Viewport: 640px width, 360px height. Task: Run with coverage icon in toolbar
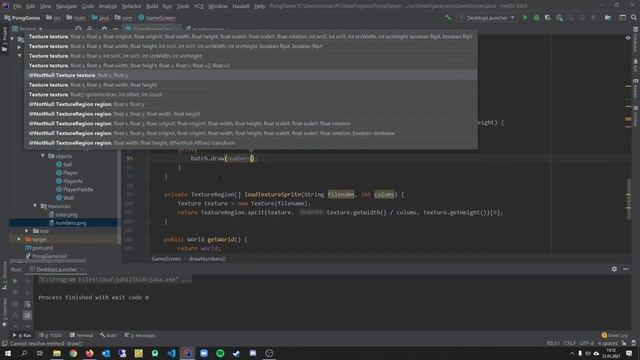coord(548,18)
